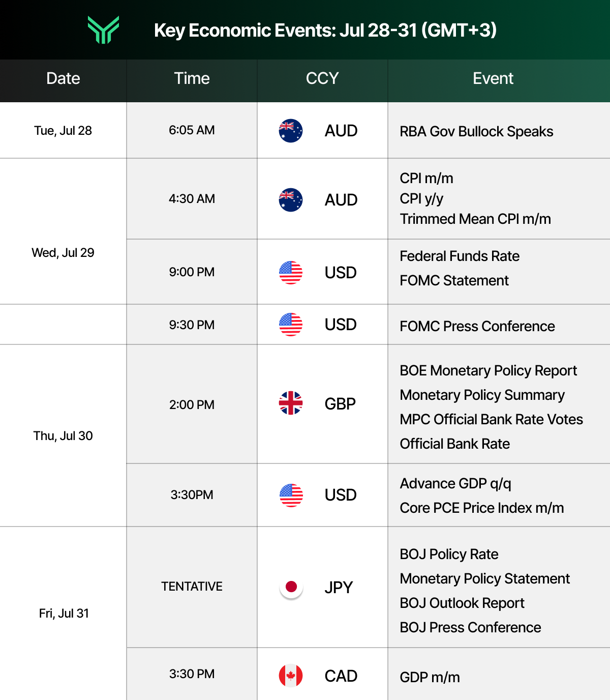Click the time '9:30 PM'

192,325
